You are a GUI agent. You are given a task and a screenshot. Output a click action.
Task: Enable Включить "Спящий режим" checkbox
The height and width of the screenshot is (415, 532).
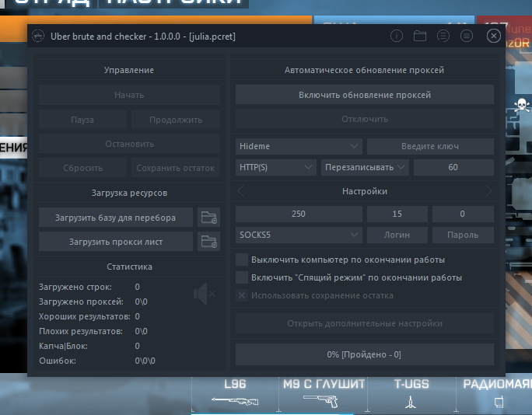click(242, 277)
